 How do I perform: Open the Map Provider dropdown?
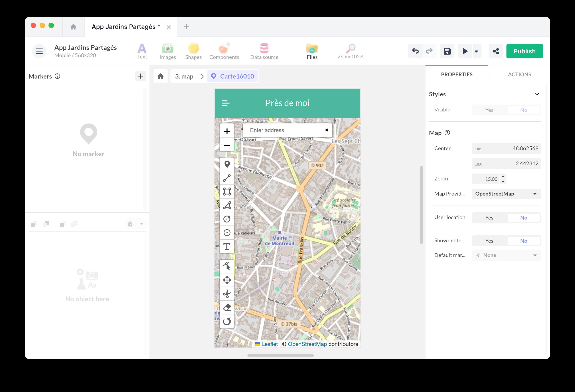pos(506,194)
